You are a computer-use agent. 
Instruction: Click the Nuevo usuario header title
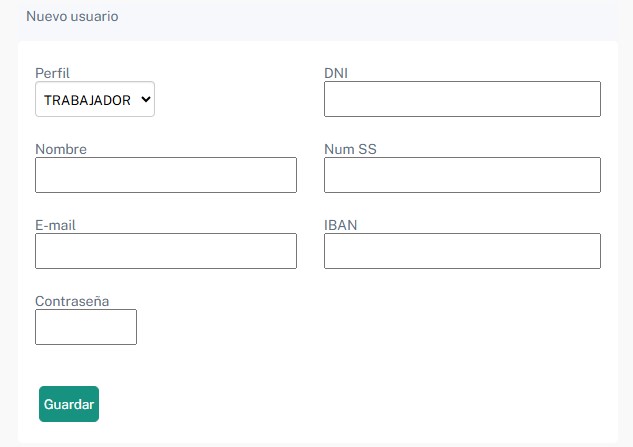(72, 17)
